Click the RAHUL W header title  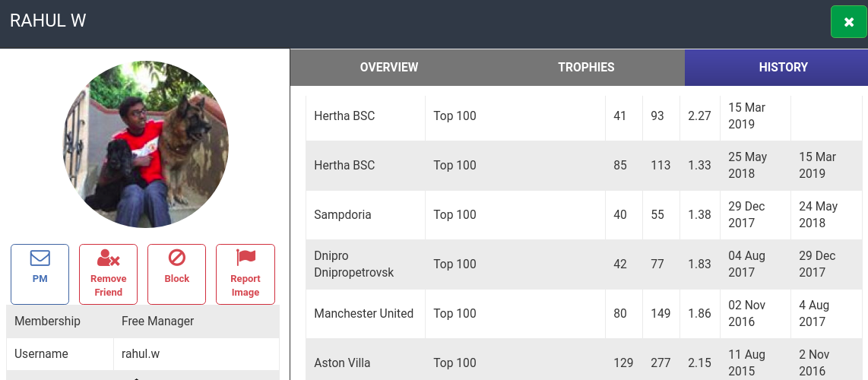(x=48, y=21)
